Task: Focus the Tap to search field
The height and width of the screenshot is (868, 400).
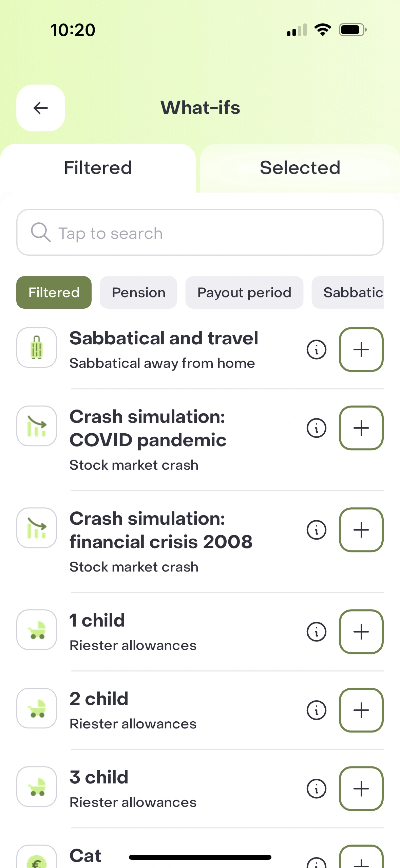Action: (200, 233)
